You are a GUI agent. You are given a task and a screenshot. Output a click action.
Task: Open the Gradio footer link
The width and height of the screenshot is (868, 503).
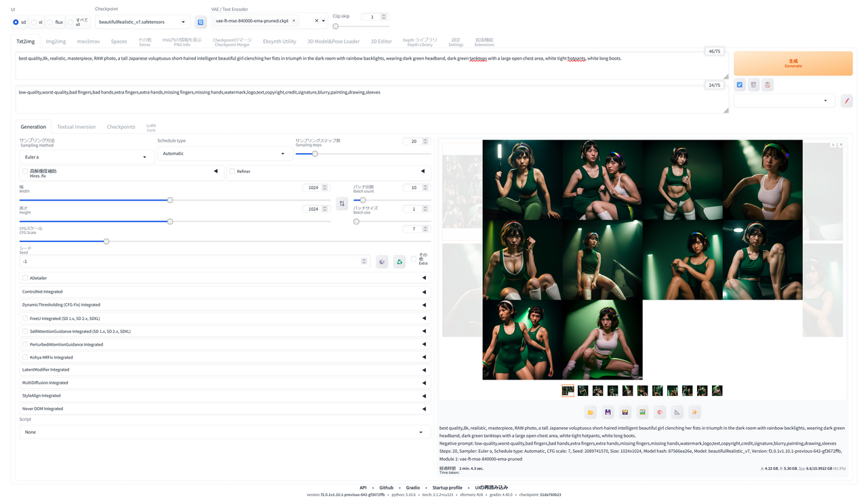(412, 487)
